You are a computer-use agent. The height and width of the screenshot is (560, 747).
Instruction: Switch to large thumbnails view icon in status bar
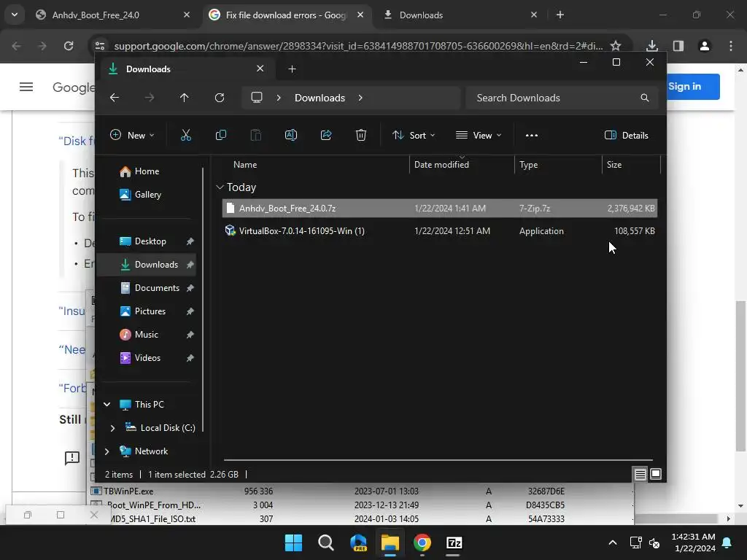[656, 474]
